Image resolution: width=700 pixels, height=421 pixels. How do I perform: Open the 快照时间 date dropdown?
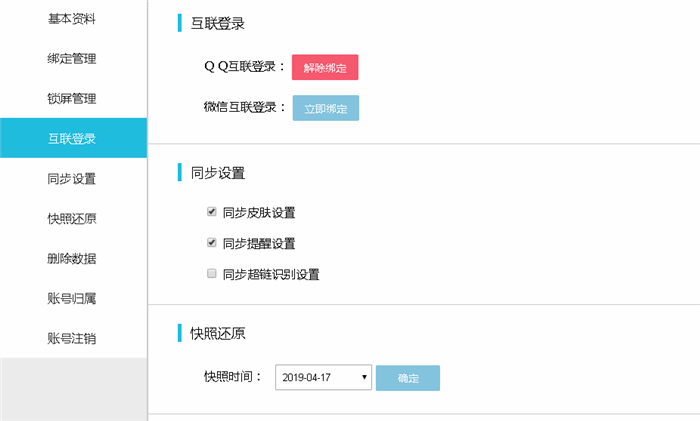click(x=323, y=377)
